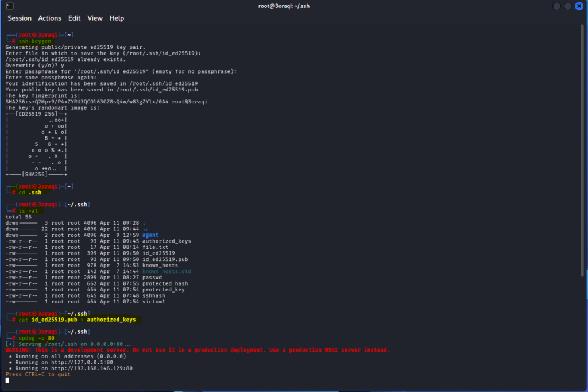This screenshot has width=588, height=392.
Task: Minimize the terminal window
Action: coord(556,6)
